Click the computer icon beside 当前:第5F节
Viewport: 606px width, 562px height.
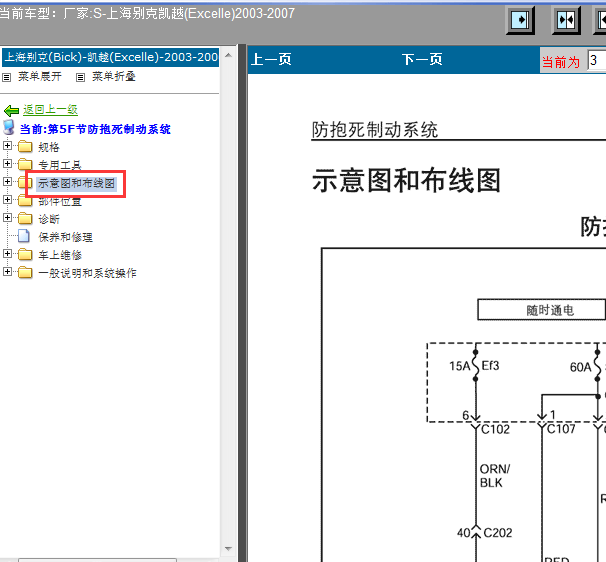coord(9,128)
